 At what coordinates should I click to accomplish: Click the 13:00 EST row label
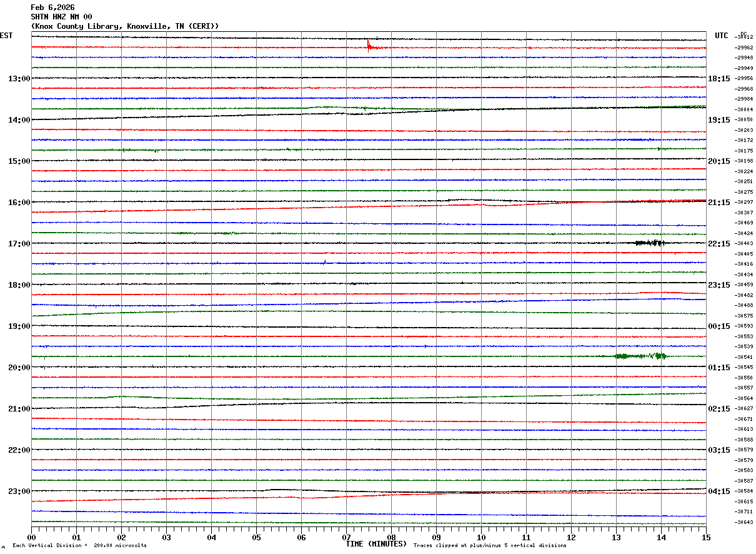coord(19,79)
